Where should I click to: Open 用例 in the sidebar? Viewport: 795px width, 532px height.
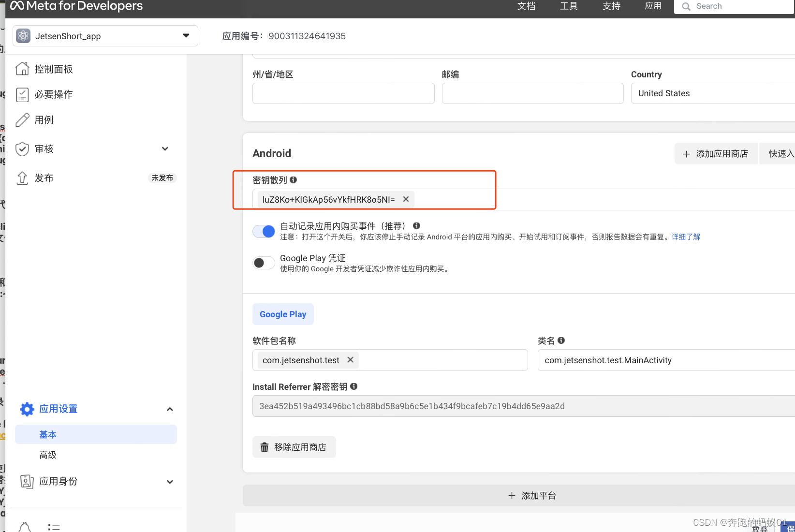point(44,120)
